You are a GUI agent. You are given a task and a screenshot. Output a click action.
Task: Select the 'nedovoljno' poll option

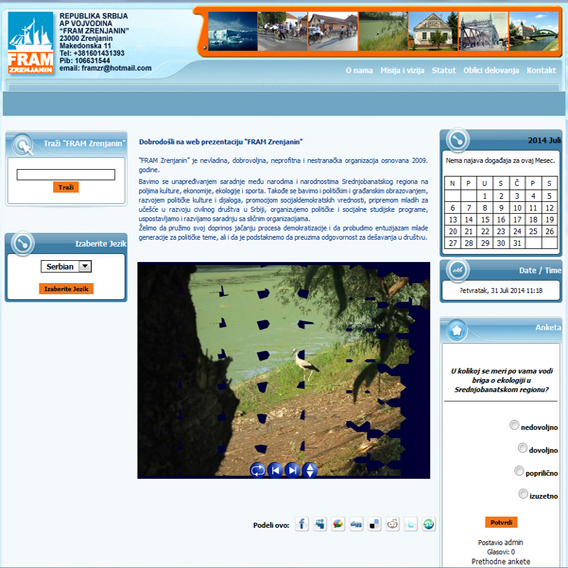point(514,425)
